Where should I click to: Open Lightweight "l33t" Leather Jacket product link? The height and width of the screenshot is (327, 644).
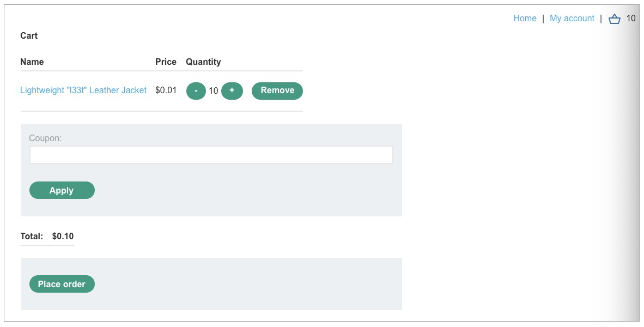[83, 90]
